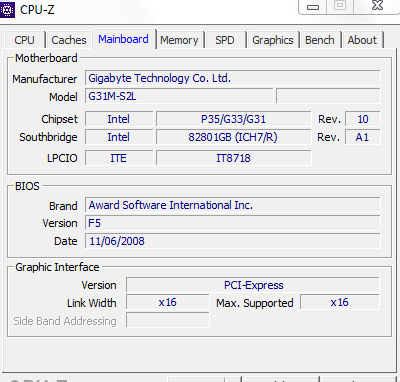The width and height of the screenshot is (400, 382).
Task: Click the chipset value P35/G33/G31
Action: (233, 119)
